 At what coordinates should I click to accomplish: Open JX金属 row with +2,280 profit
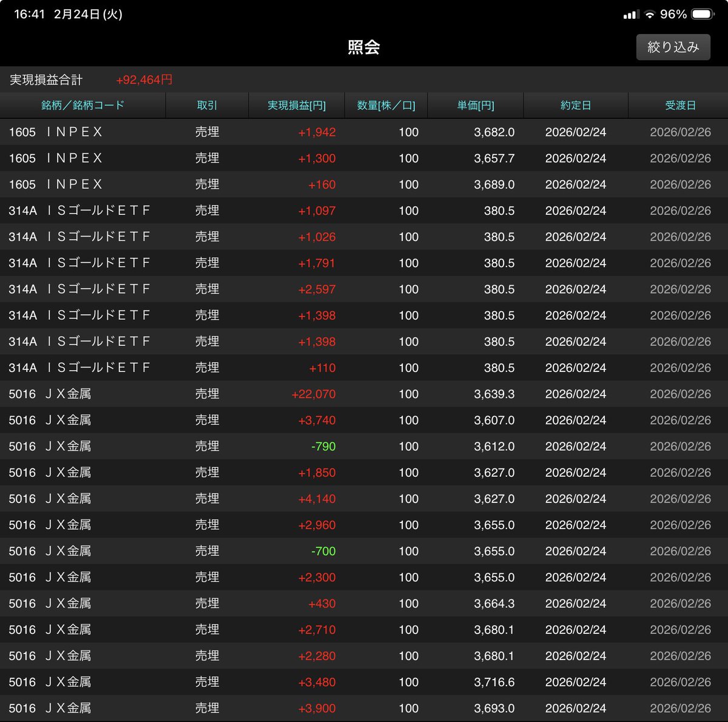click(x=364, y=656)
